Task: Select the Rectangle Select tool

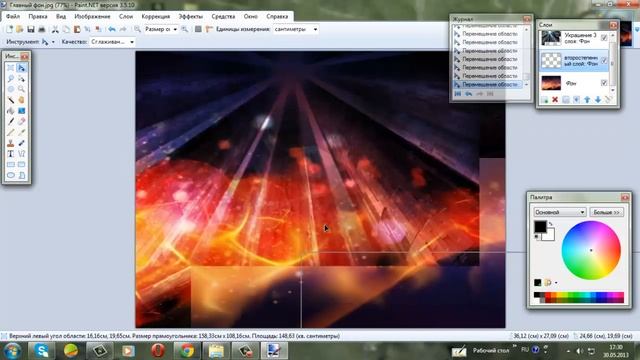Action: click(11, 68)
